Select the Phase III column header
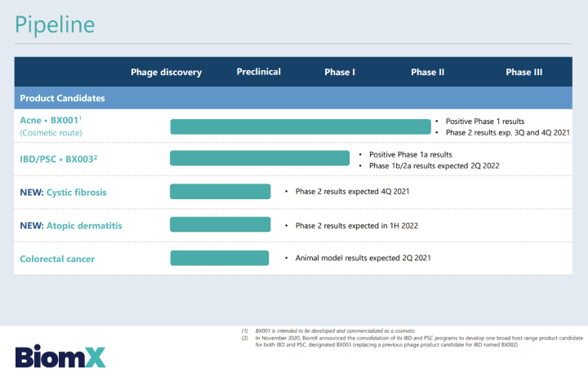 click(523, 72)
